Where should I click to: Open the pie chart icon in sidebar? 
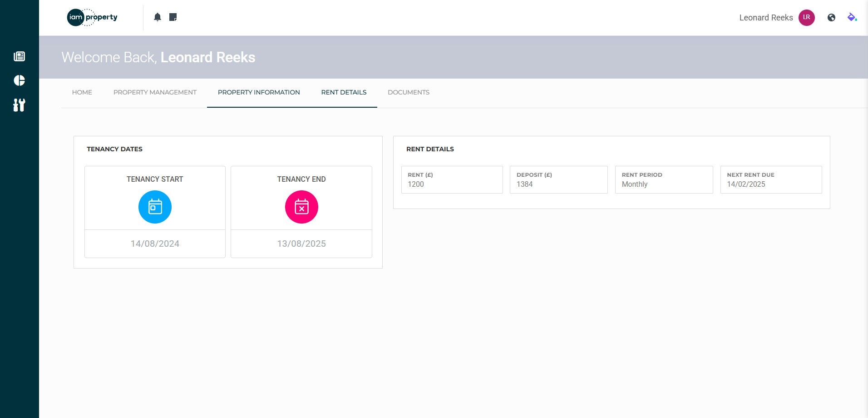(x=19, y=80)
